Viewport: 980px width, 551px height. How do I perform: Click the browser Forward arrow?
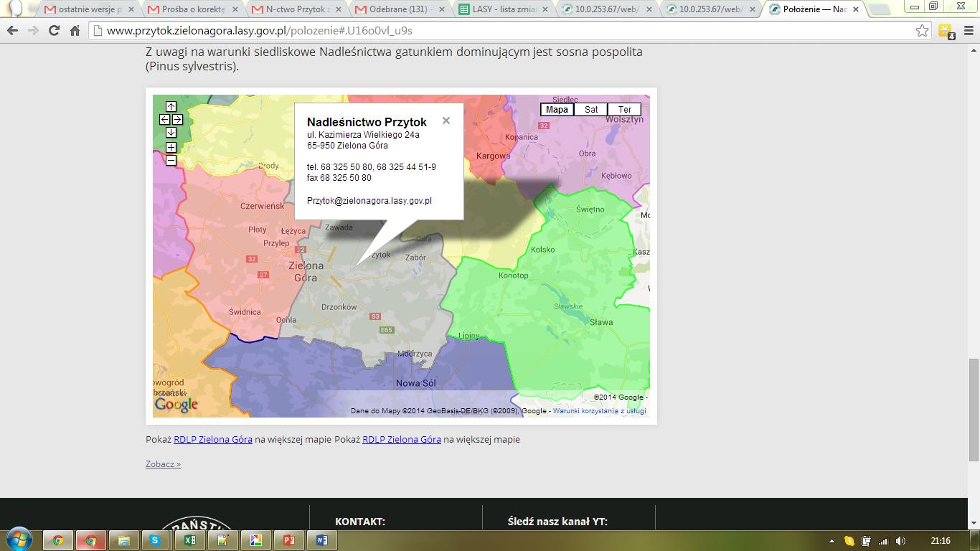pyautogui.click(x=33, y=31)
